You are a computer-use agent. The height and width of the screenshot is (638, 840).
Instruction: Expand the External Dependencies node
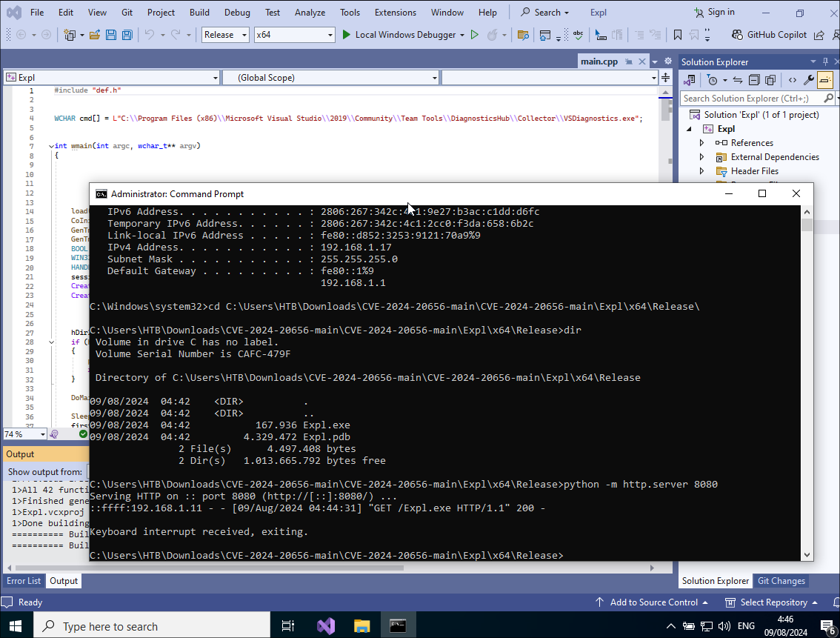point(701,157)
